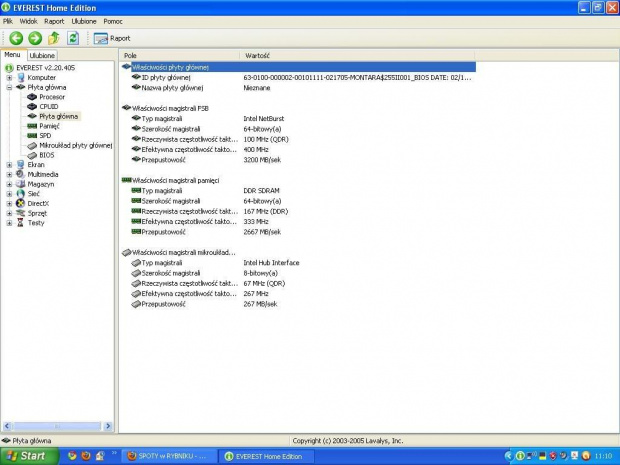Expand the Testy tree node
The width and height of the screenshot is (620, 465).
(x=9, y=223)
